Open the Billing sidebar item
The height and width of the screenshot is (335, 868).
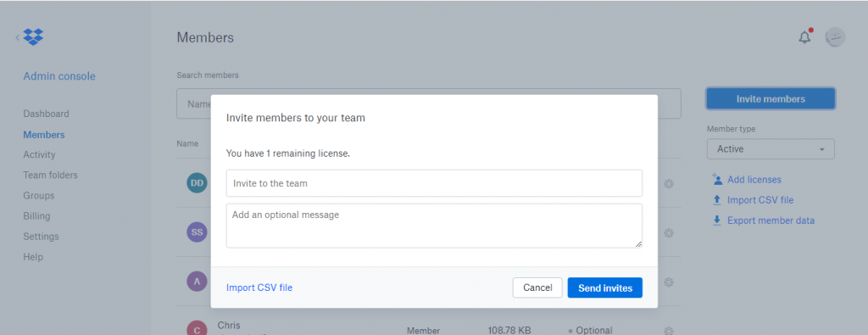tap(36, 216)
